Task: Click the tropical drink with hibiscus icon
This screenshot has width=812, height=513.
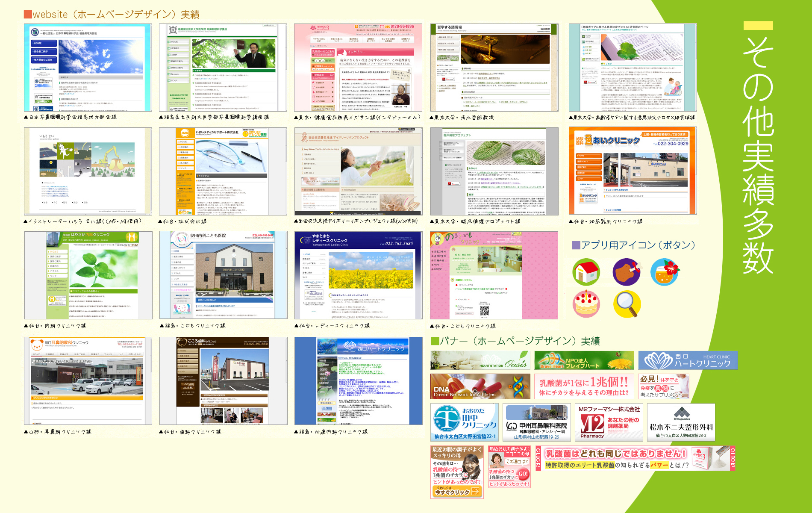Action: pyautogui.click(x=665, y=272)
